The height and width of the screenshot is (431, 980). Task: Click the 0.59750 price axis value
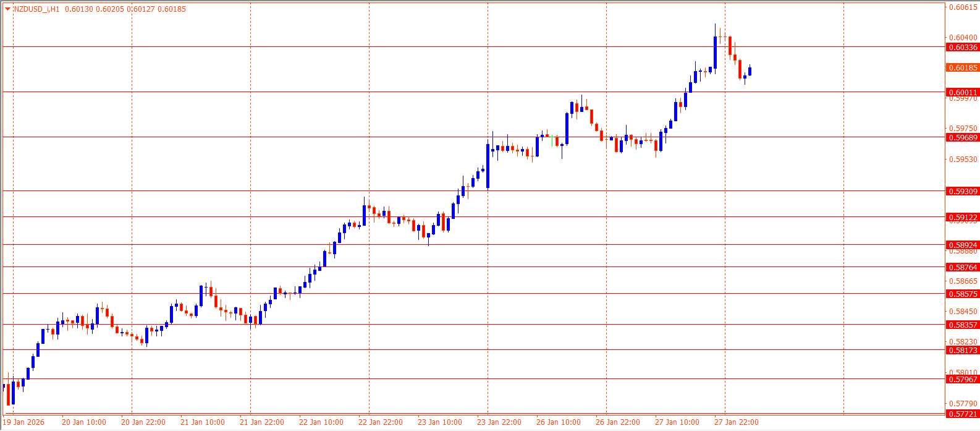click(x=963, y=129)
